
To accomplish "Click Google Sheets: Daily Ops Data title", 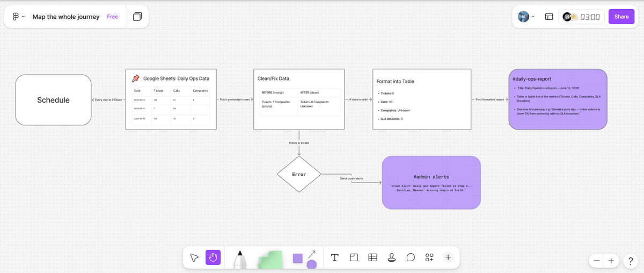I will [x=176, y=78].
